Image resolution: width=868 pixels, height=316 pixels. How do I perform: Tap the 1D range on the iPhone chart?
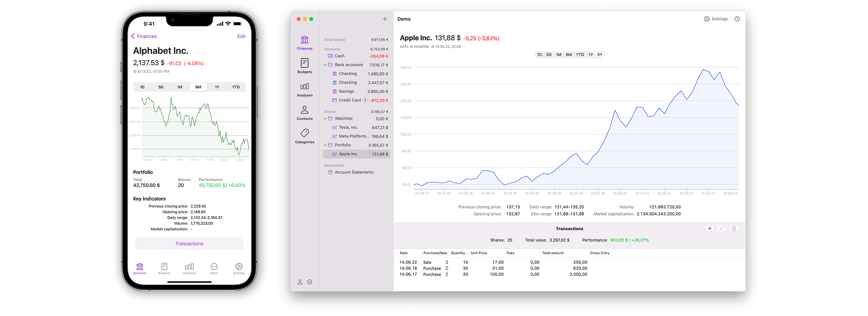pos(142,87)
